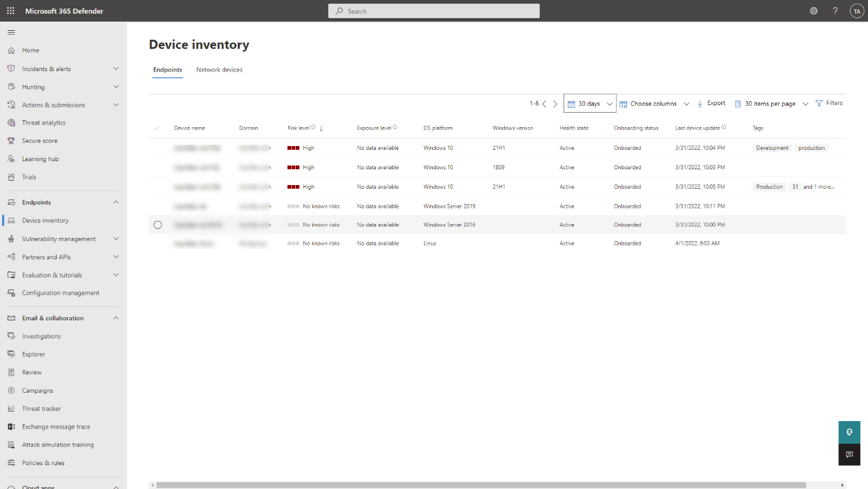
Task: Select all devices with the header checkmark
Action: tap(157, 128)
